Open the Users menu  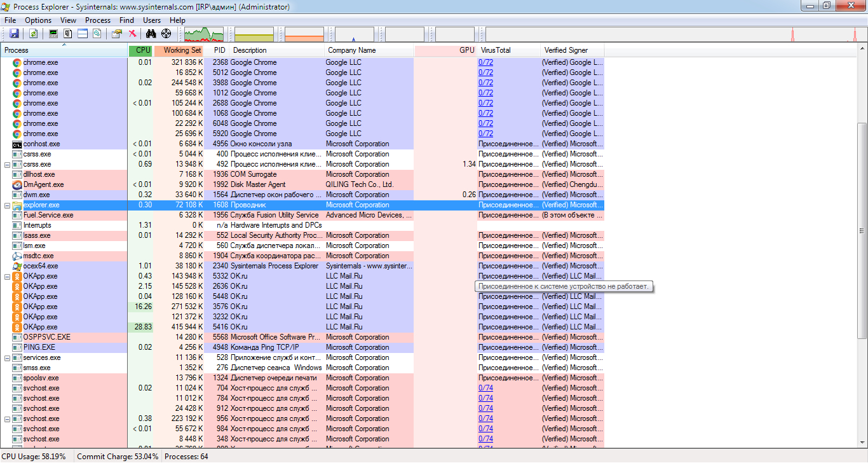(x=152, y=20)
